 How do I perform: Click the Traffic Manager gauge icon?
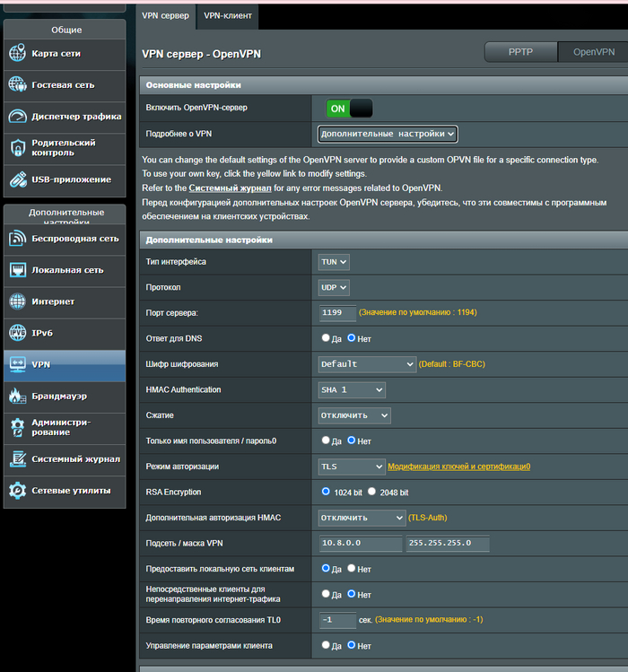pos(18,117)
